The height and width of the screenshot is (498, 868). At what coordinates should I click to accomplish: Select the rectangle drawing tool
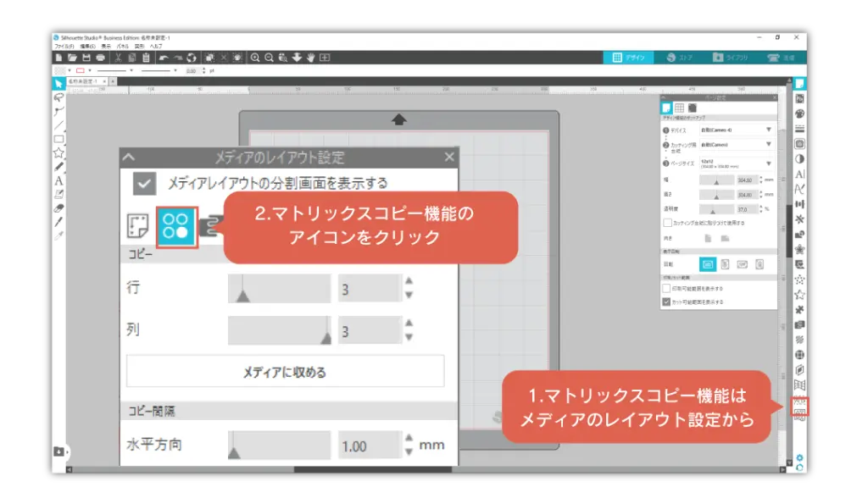pyautogui.click(x=58, y=139)
